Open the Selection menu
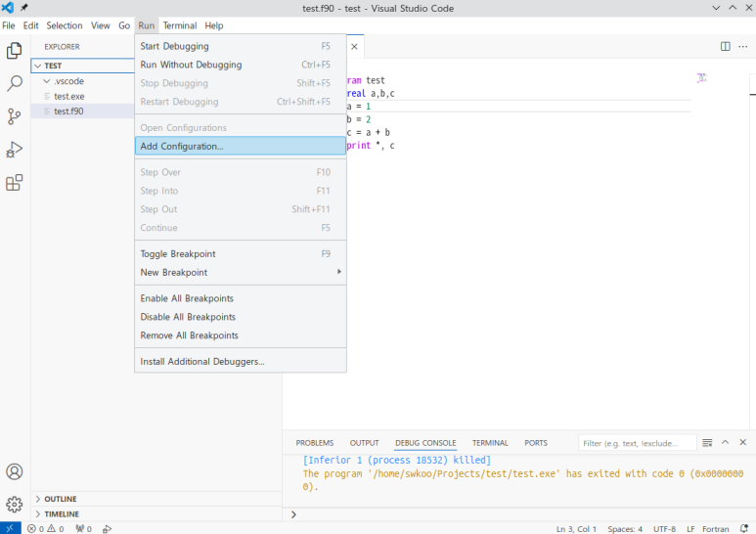This screenshot has width=756, height=534. point(65,25)
